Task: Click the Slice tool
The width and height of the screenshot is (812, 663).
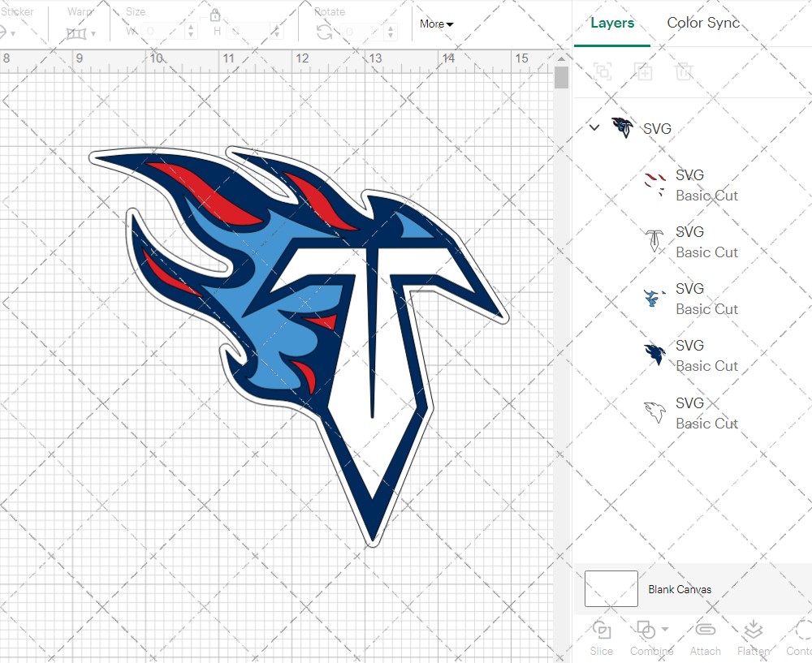Action: (x=601, y=638)
